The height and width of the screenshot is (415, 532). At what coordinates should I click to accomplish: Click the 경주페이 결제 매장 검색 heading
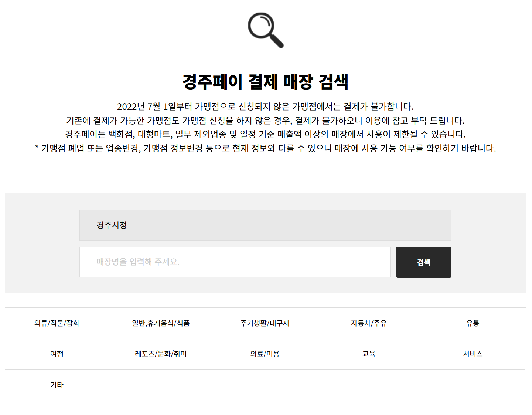(265, 81)
